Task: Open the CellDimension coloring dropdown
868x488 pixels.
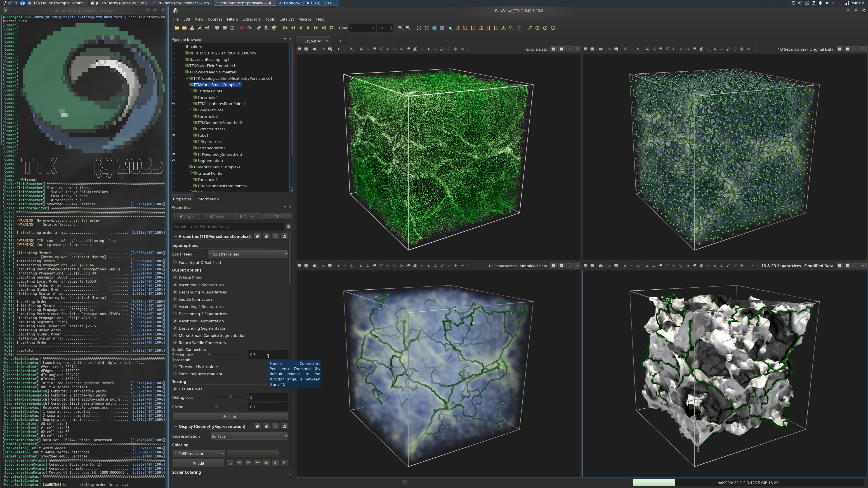Action: pos(199,454)
